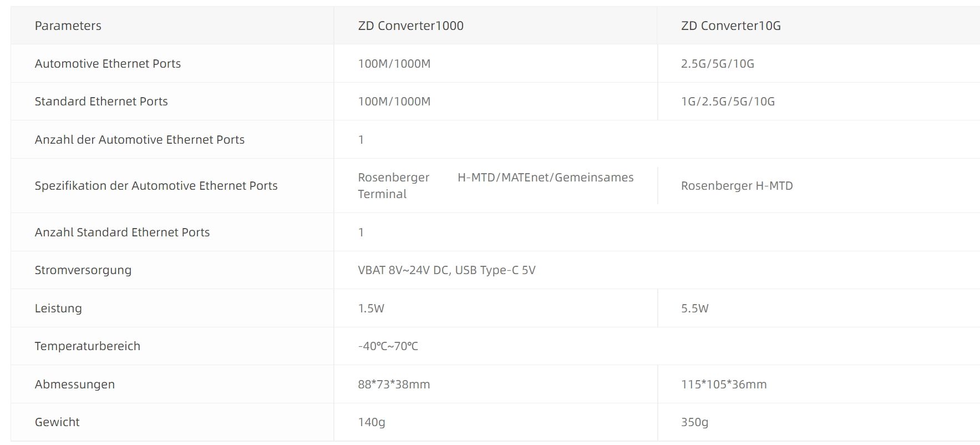Click the "VBAT 8V~24V DC, USB Type-C 5V" value
This screenshot has width=980, height=445.
(446, 270)
